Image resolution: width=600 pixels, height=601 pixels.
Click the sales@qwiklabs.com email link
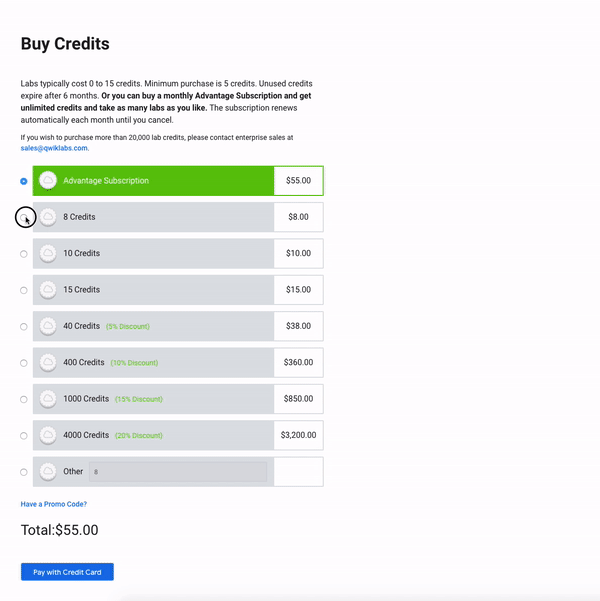54,148
